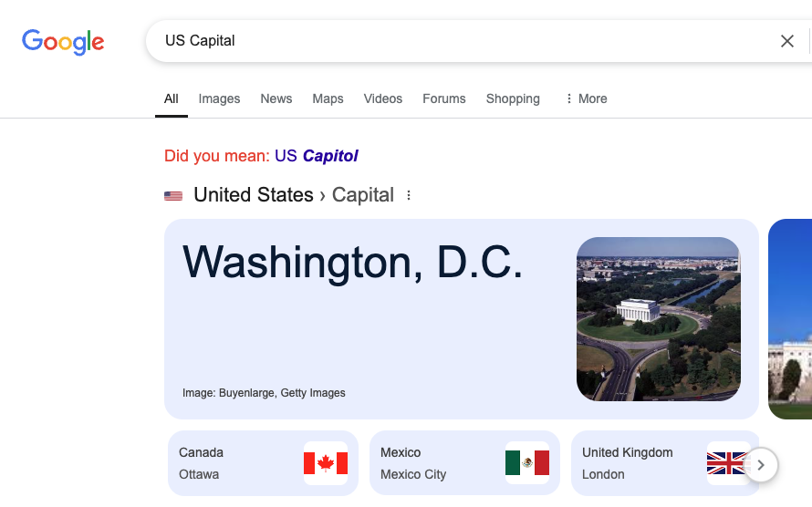Select the Shopping tab
Image resolution: width=812 pixels, height=507 pixels.
click(513, 98)
